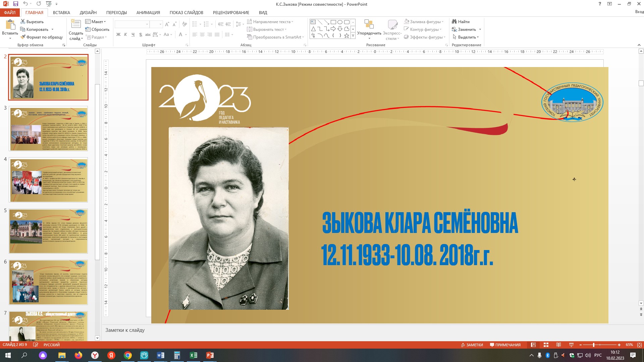Toggle justify text alignment
Image resolution: width=644 pixels, height=362 pixels.
point(217,35)
